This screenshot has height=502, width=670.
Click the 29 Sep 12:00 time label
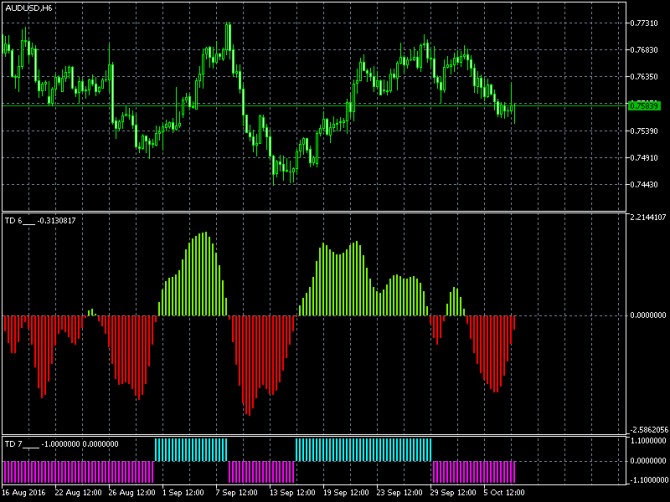453,493
